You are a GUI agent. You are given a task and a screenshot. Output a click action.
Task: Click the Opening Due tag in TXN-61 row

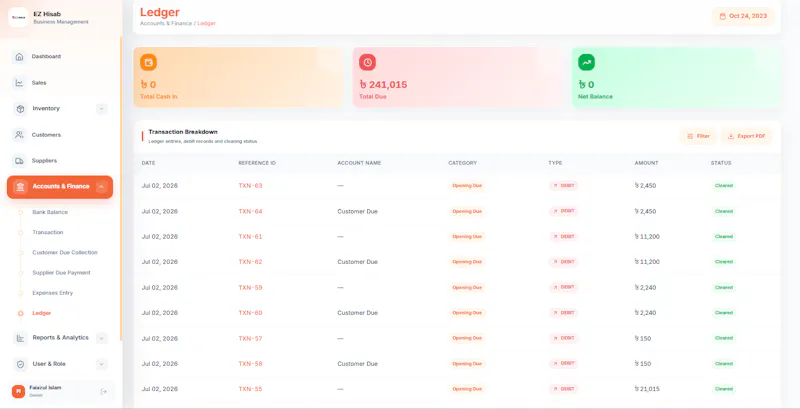(467, 237)
